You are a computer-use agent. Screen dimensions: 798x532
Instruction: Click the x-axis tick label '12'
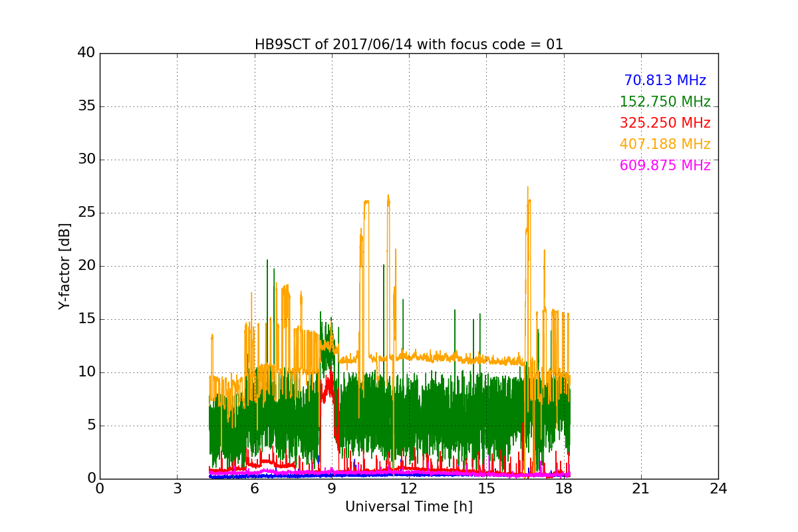click(409, 489)
